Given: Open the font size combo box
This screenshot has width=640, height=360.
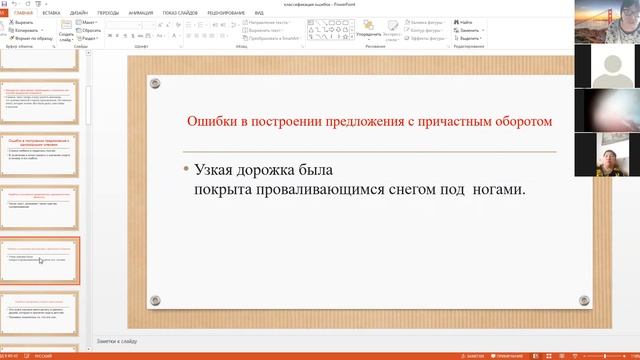Looking at the screenshot, I should (x=149, y=25).
